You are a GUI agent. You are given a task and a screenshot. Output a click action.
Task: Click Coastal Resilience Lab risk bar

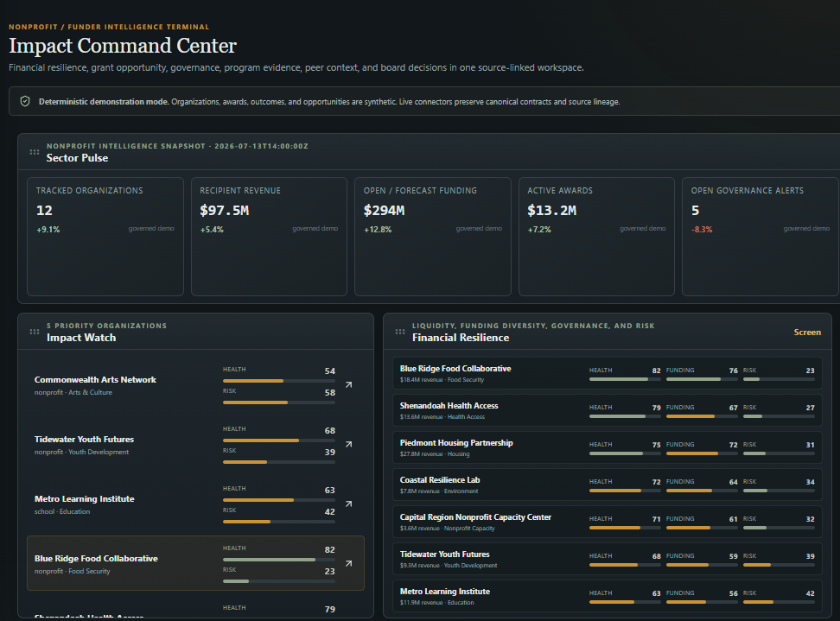pyautogui.click(x=779, y=491)
